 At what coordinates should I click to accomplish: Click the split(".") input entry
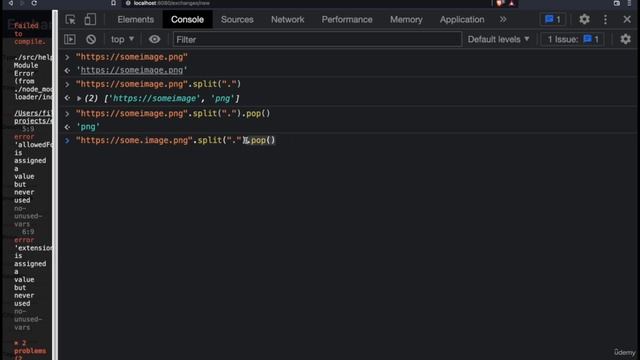point(158,84)
